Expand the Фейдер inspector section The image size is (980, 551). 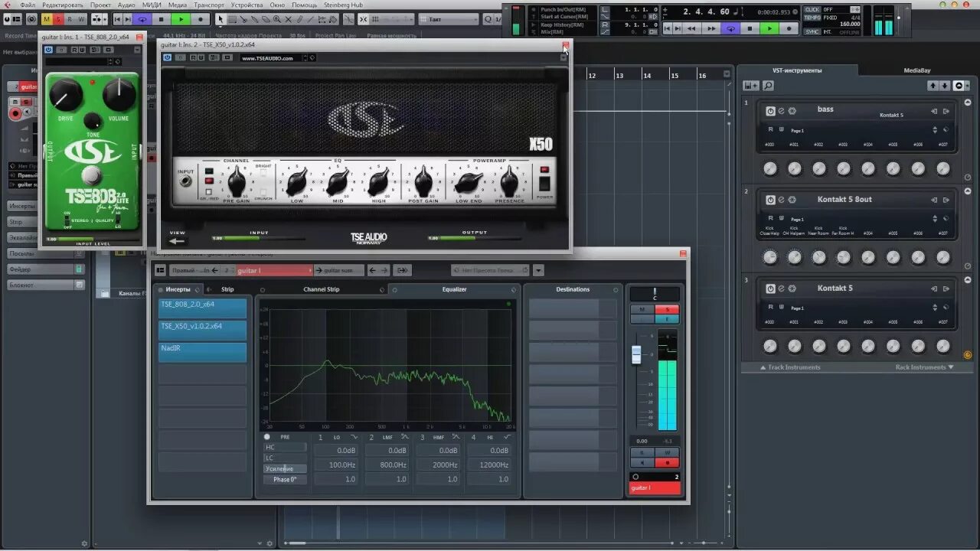[45, 269]
